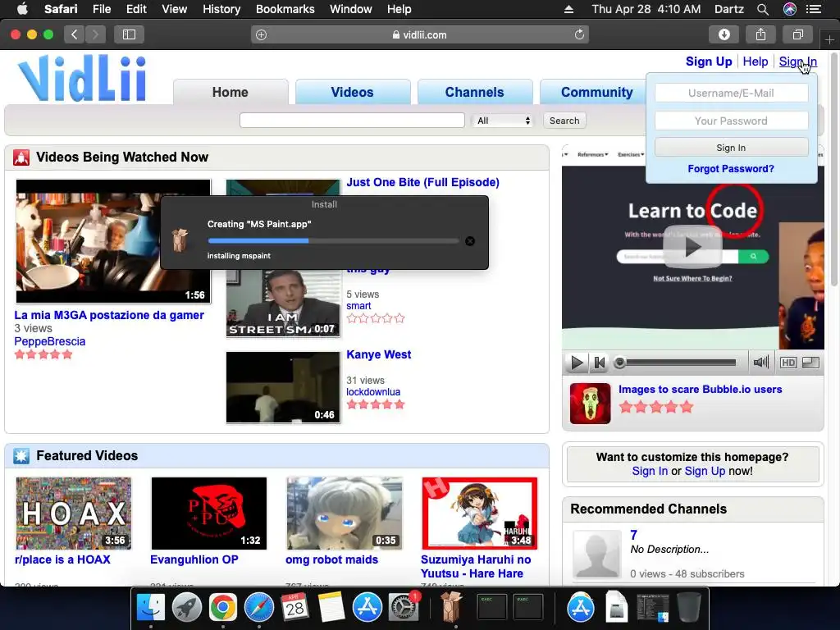This screenshot has height=630, width=840.
Task: Click the big play overlay on Learn to Code video
Action: [x=692, y=247]
